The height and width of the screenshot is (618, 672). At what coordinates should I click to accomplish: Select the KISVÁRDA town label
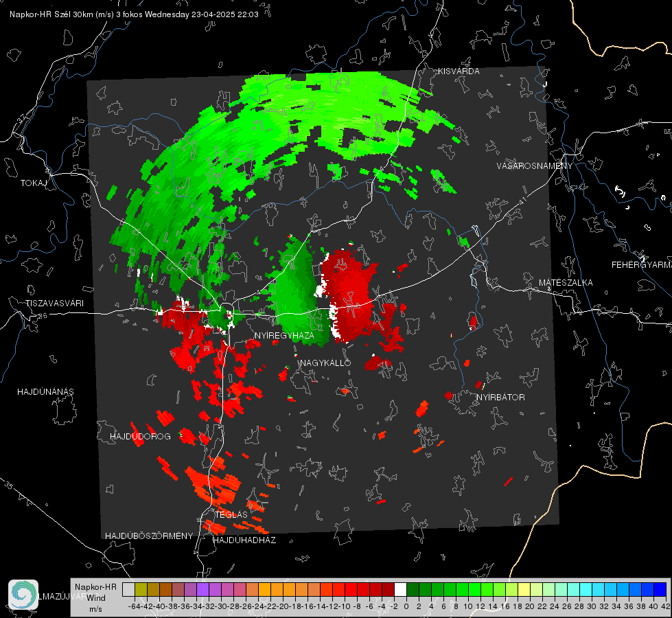[x=459, y=71]
